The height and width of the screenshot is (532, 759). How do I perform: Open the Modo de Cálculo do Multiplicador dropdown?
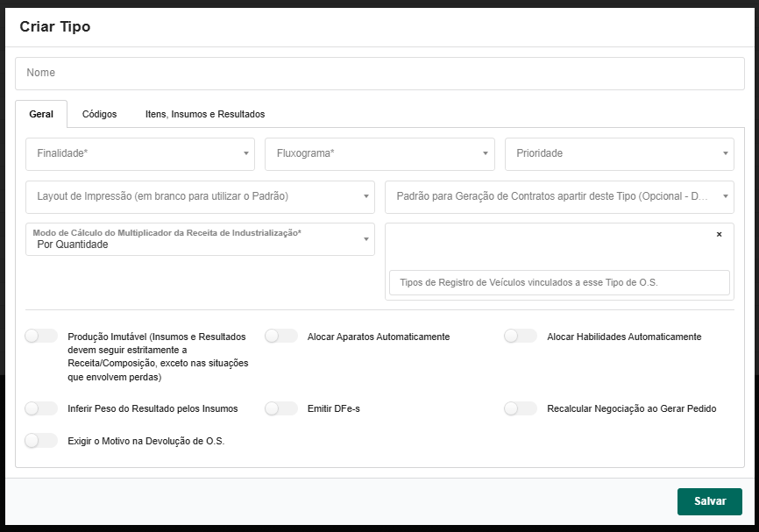(x=200, y=239)
